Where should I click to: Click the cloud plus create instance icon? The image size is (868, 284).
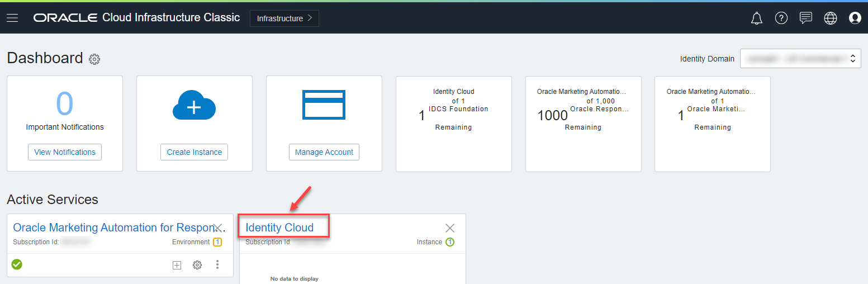[193, 105]
